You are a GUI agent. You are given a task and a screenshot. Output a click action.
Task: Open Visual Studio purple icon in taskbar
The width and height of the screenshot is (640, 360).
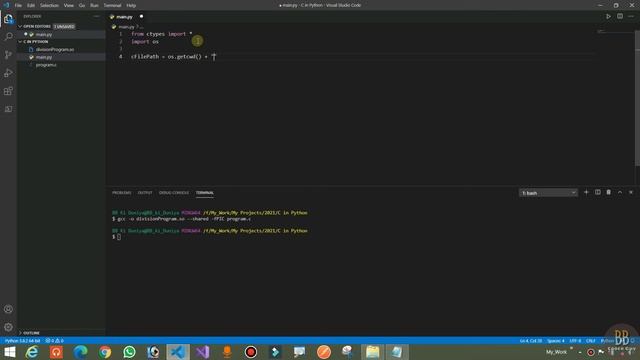coord(202,352)
